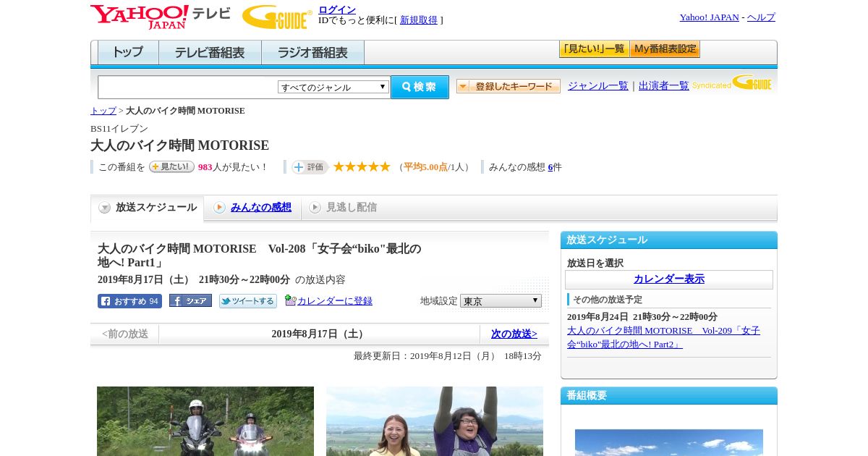The image size is (868, 456).
Task: Go to Yahoo! JAPAN top link
Action: [709, 17]
